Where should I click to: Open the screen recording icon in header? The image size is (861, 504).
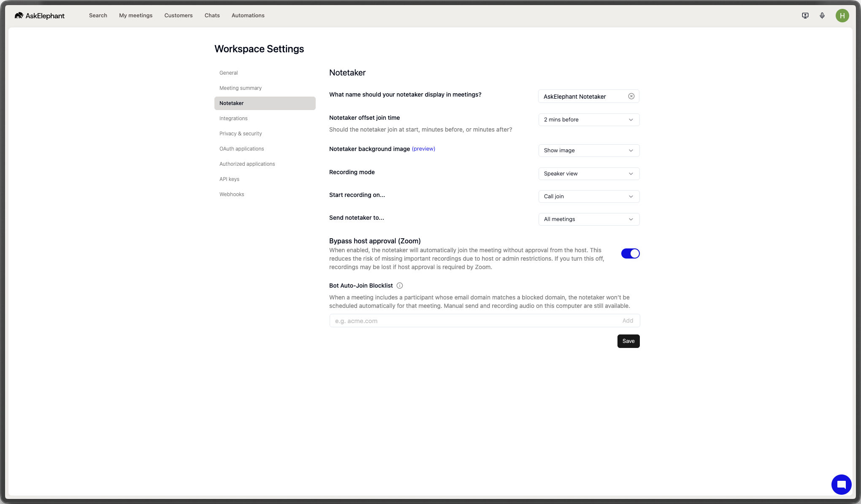(x=805, y=16)
